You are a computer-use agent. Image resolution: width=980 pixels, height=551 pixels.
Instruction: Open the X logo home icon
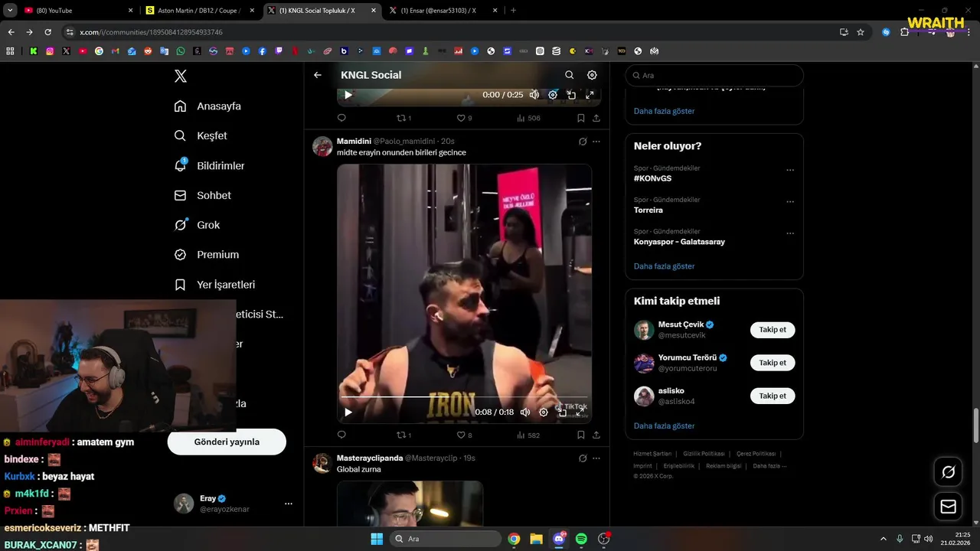tap(181, 76)
